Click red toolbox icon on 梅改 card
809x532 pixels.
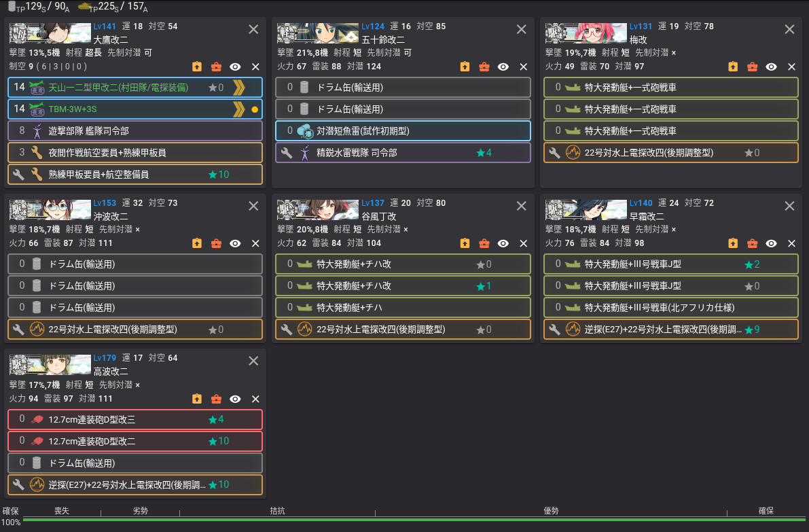coord(752,67)
